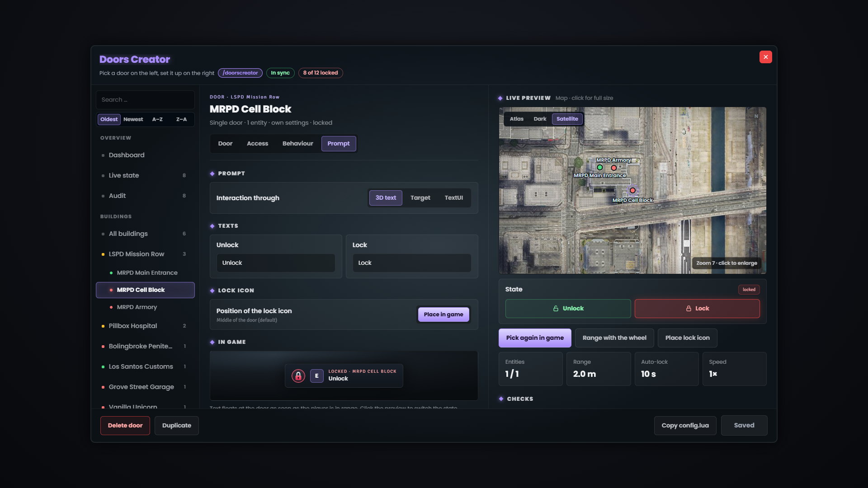This screenshot has width=868, height=488.
Task: Collapse the LSPD Mission Row building
Action: click(x=145, y=254)
